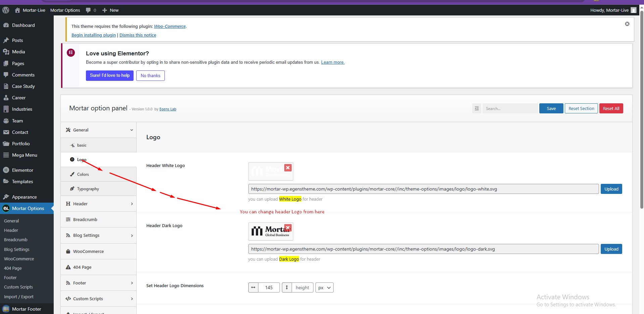
Task: Open the Colors sub-tab
Action: [98, 174]
